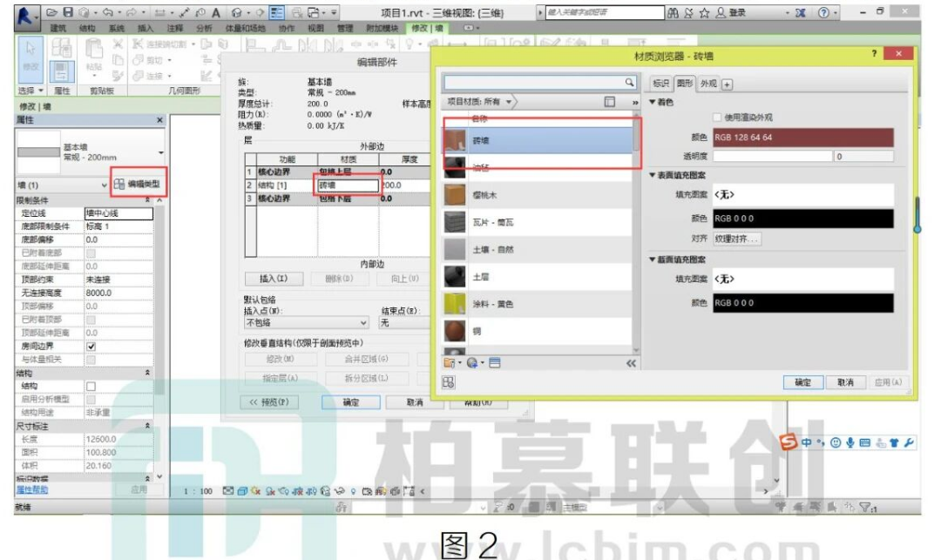Click the 砖墙 material cell in layer 2
This screenshot has width=934, height=560.
(x=348, y=186)
